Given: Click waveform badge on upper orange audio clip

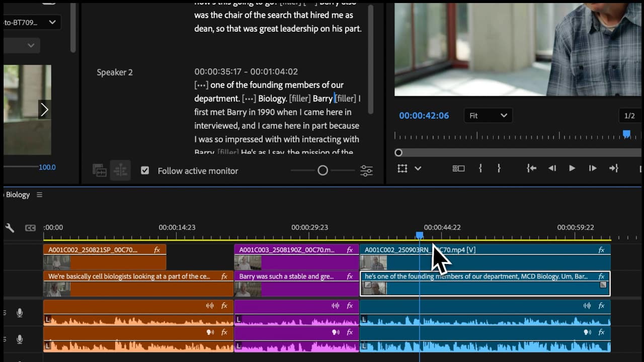Looking at the screenshot, I should pyautogui.click(x=210, y=306).
